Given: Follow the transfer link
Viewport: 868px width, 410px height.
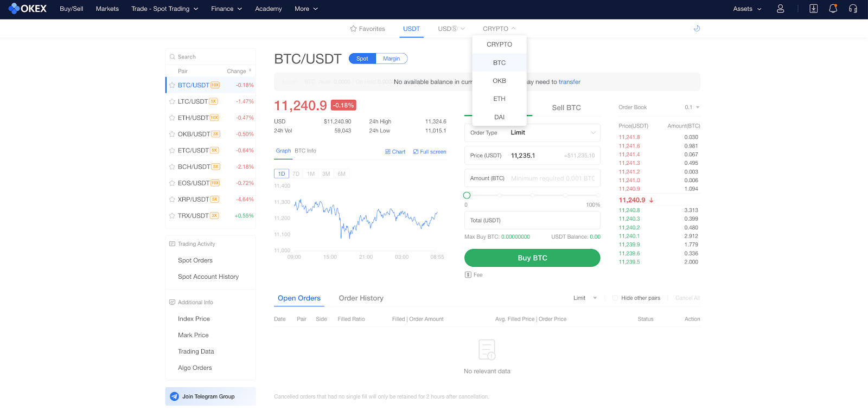Looking at the screenshot, I should coord(569,82).
